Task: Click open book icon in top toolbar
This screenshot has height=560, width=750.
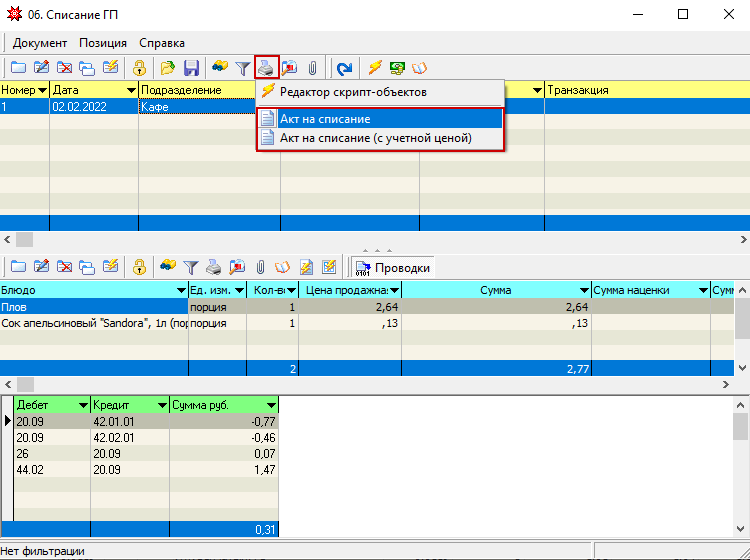Action: [x=419, y=68]
